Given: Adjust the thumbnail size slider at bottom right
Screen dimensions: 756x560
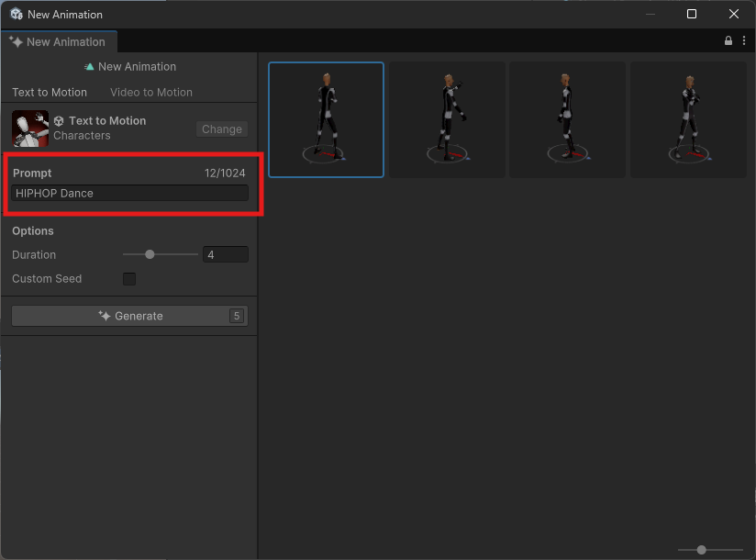Looking at the screenshot, I should pyautogui.click(x=710, y=549).
